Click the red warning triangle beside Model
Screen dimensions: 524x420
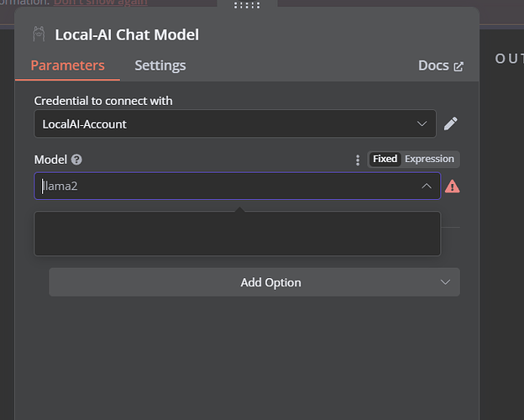point(452,186)
